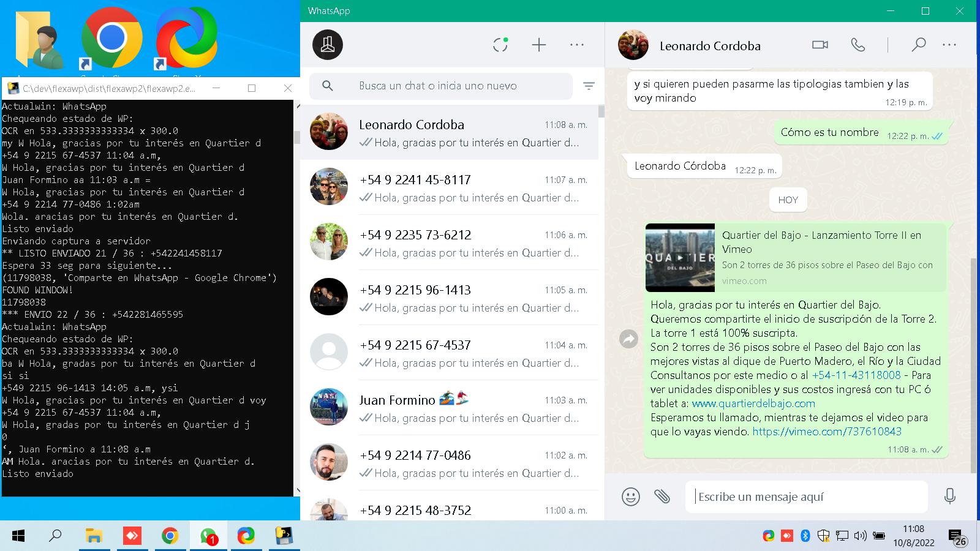Open the chat with +54 9 2235 73-6212

point(449,242)
